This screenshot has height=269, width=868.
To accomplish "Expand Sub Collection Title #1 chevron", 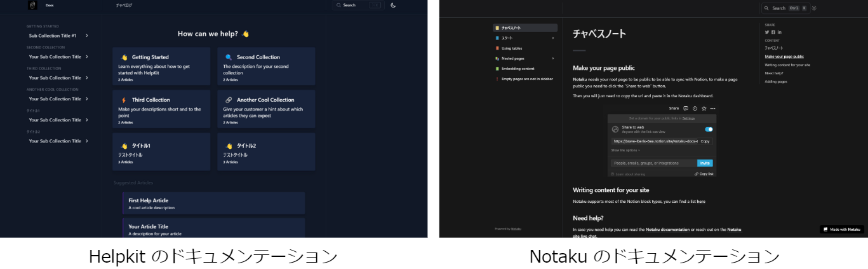I will point(87,36).
